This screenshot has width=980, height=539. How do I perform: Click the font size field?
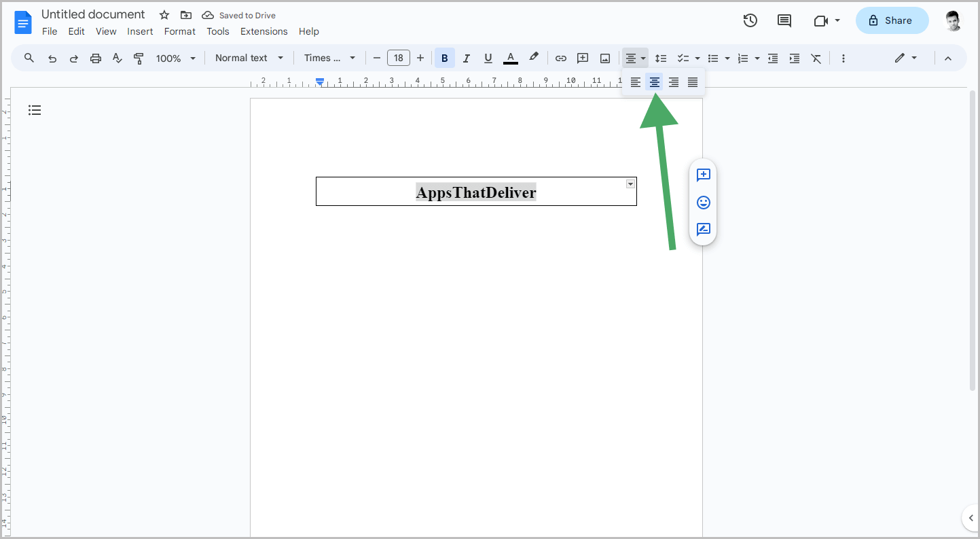(399, 58)
